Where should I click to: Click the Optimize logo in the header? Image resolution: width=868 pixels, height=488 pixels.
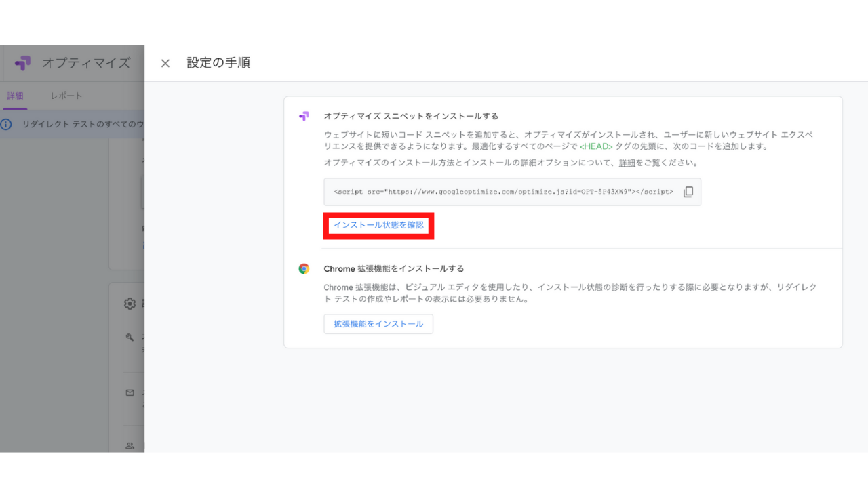(x=22, y=63)
